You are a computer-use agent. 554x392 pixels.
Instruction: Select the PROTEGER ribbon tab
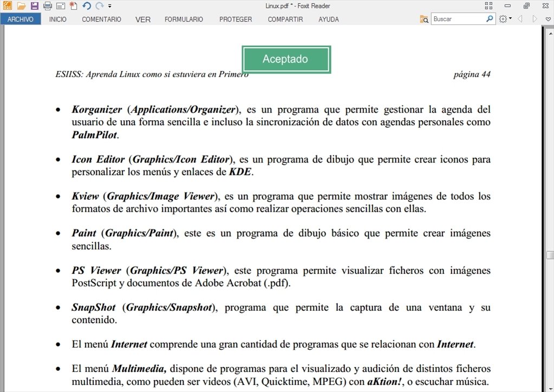click(236, 19)
